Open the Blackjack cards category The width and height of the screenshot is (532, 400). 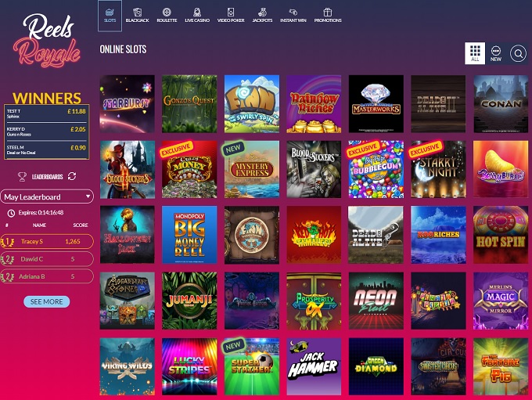[x=138, y=16]
